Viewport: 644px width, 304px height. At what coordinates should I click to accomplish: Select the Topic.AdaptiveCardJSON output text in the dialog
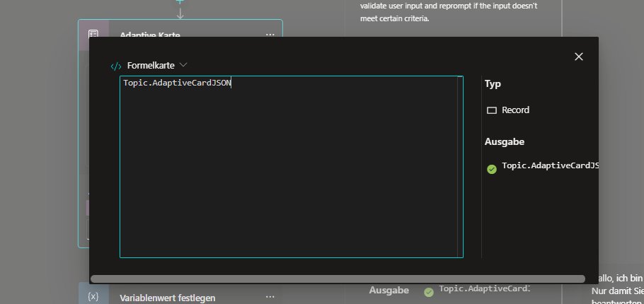(550, 165)
